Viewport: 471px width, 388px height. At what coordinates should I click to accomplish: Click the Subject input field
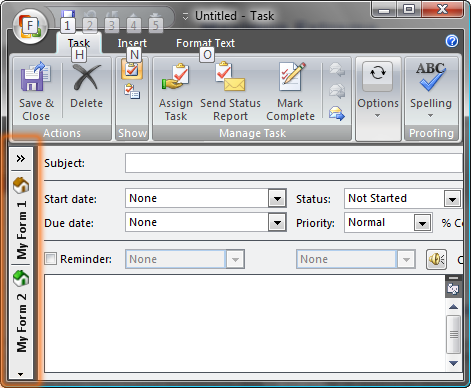[294, 163]
